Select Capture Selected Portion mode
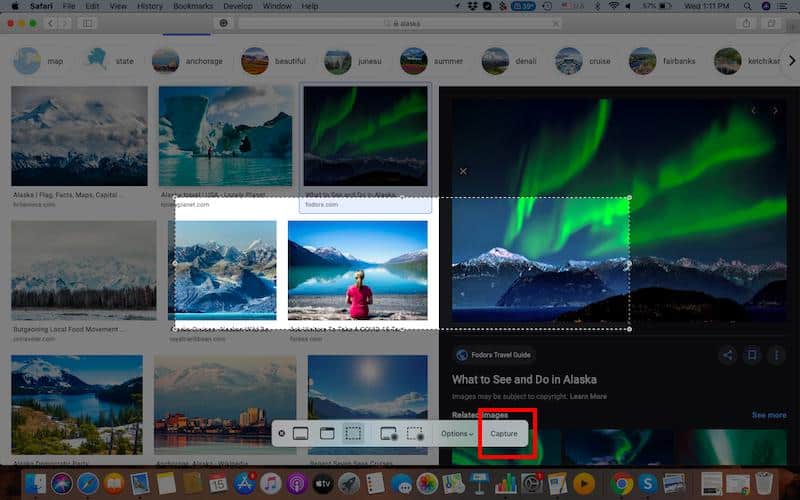 tap(353, 433)
